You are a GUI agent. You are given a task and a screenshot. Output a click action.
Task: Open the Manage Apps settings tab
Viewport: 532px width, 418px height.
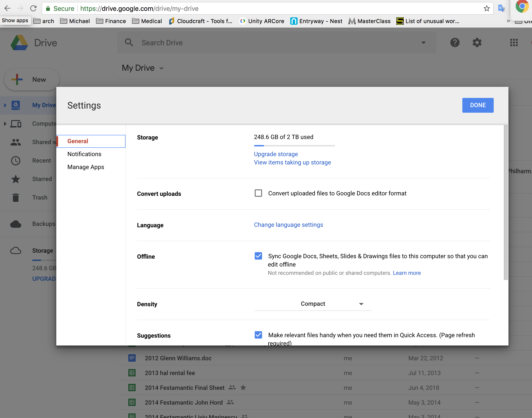tap(86, 167)
